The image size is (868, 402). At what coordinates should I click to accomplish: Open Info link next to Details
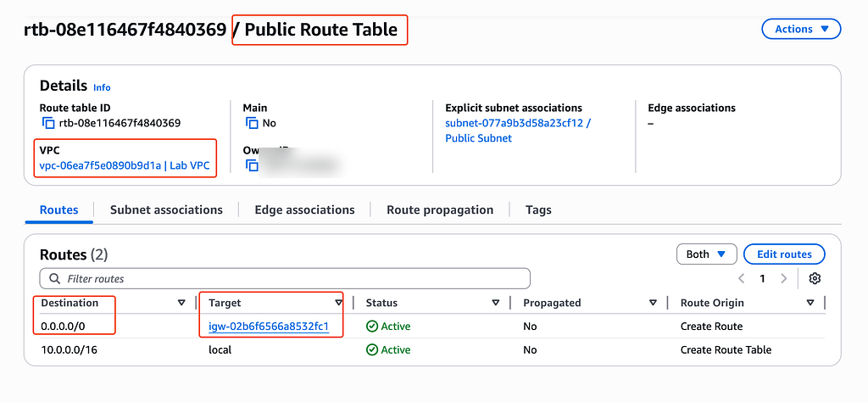102,87
